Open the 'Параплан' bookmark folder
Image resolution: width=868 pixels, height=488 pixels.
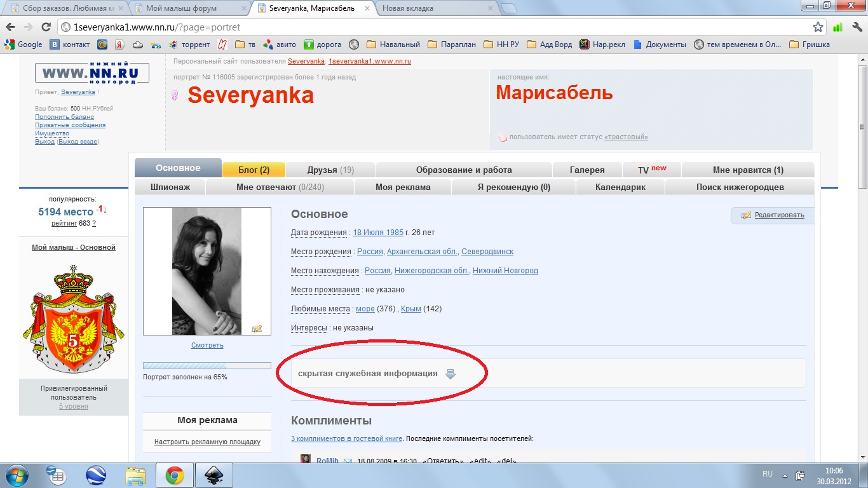[452, 44]
